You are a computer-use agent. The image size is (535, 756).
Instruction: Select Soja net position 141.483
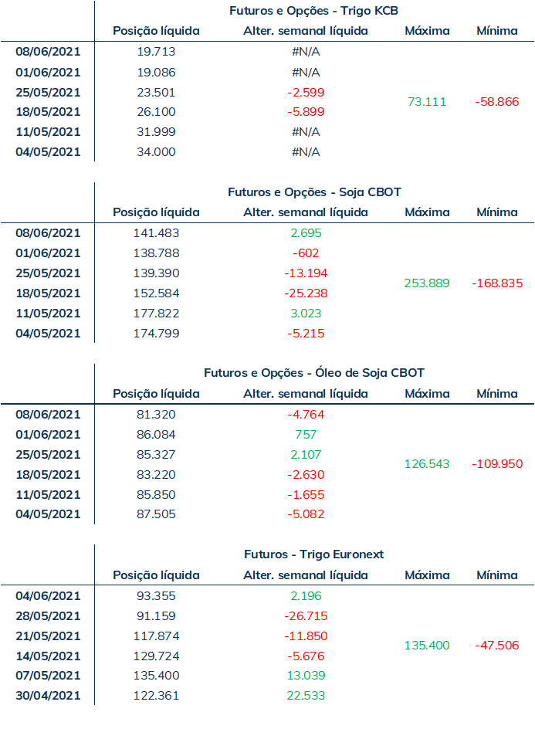[x=156, y=233]
